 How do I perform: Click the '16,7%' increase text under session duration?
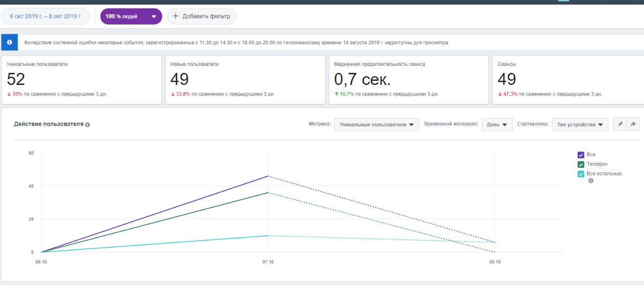[346, 94]
